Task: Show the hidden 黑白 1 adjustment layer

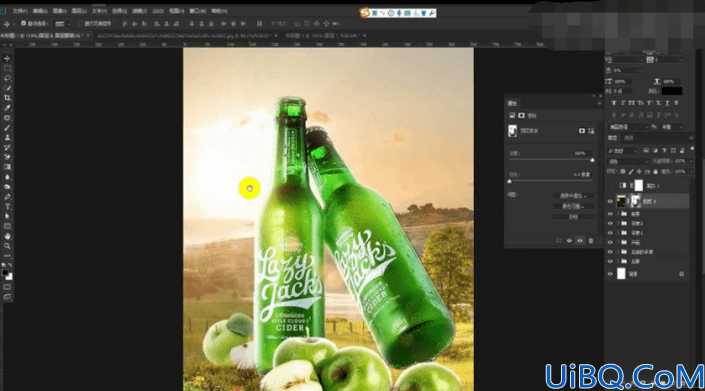Action: 610,186
